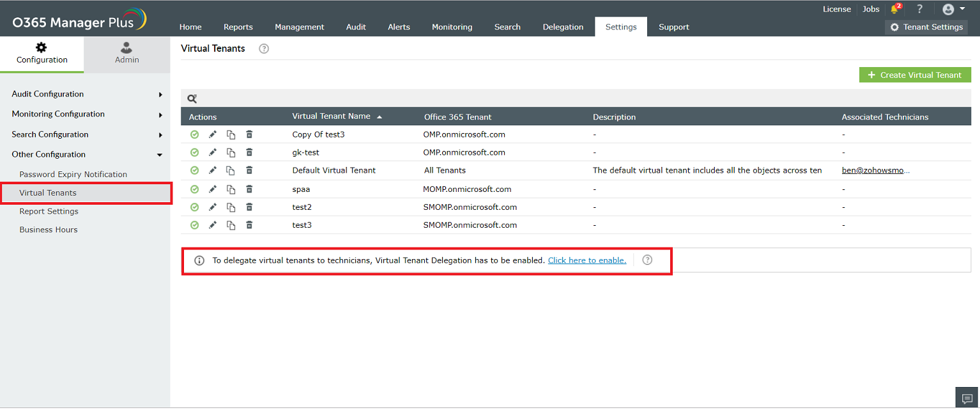Delete the test2 virtual tenant
Image resolution: width=980 pixels, height=410 pixels.
click(250, 207)
